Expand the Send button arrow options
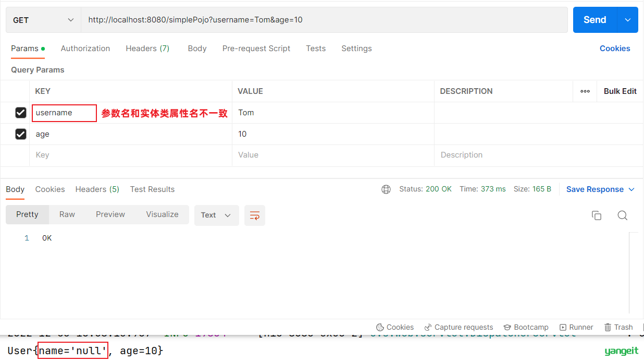Viewport: 644px width, 361px height. [x=628, y=20]
